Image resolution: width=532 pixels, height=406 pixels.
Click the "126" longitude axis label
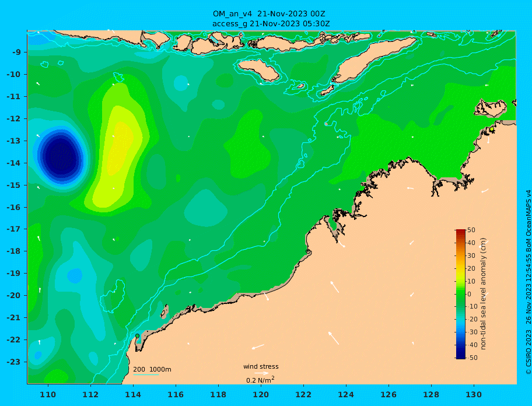point(389,394)
